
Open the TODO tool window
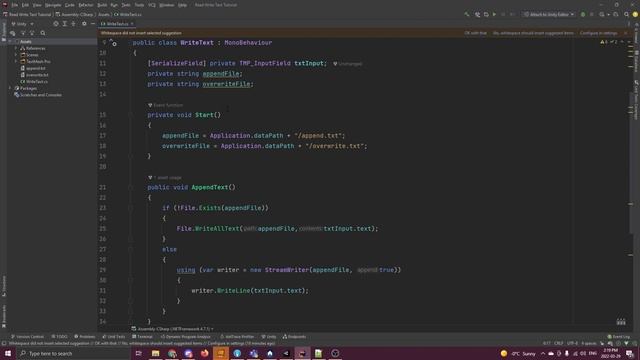pyautogui.click(x=60, y=337)
